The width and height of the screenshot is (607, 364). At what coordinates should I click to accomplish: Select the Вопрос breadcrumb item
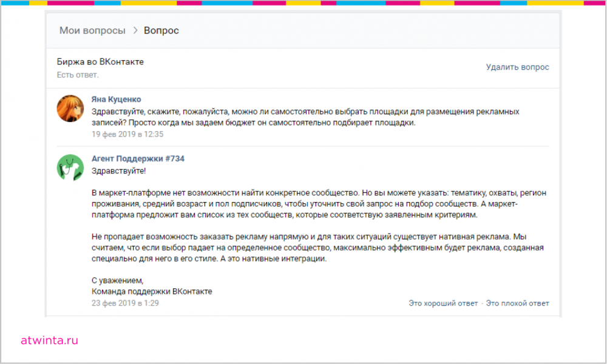pyautogui.click(x=161, y=30)
